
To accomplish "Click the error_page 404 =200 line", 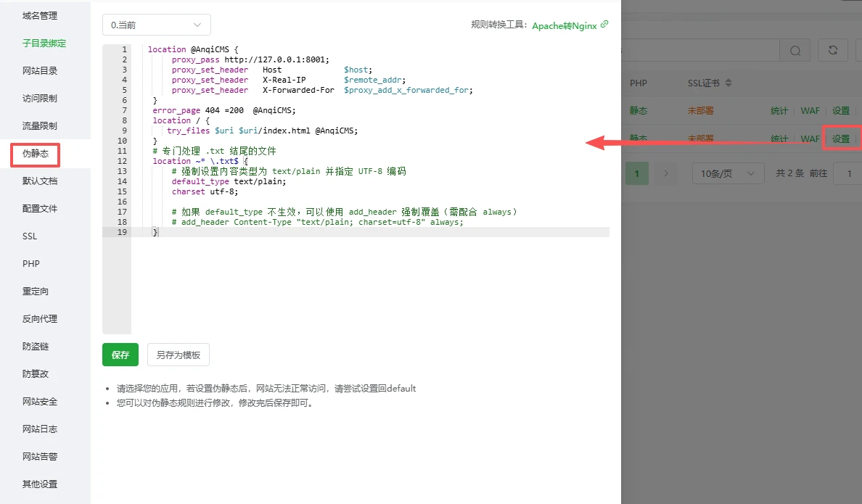I will click(223, 110).
